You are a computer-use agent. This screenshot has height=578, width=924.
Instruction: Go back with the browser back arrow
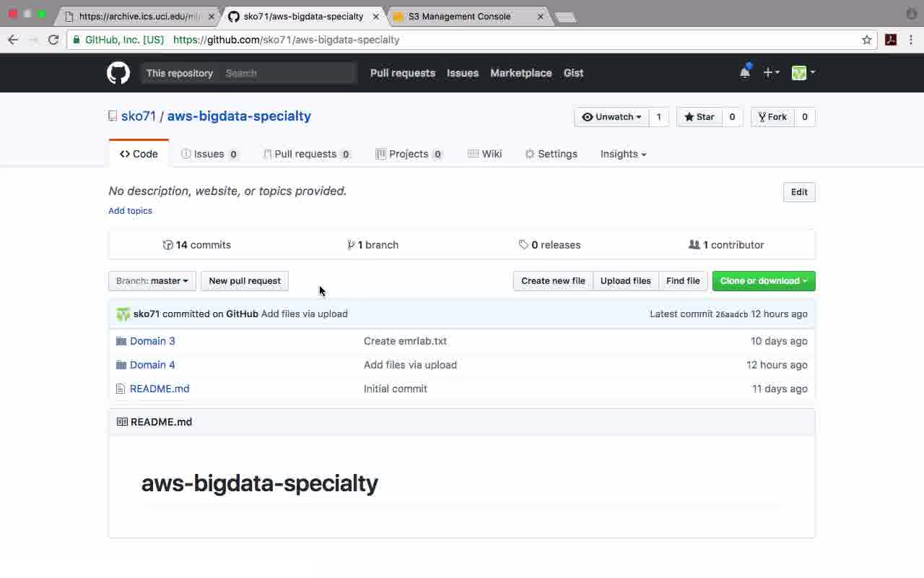coord(13,40)
